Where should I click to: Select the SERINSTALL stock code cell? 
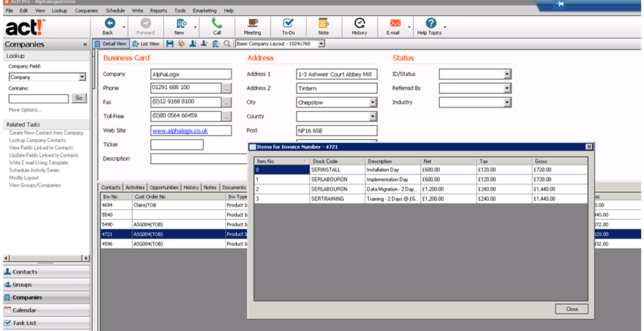click(337, 169)
